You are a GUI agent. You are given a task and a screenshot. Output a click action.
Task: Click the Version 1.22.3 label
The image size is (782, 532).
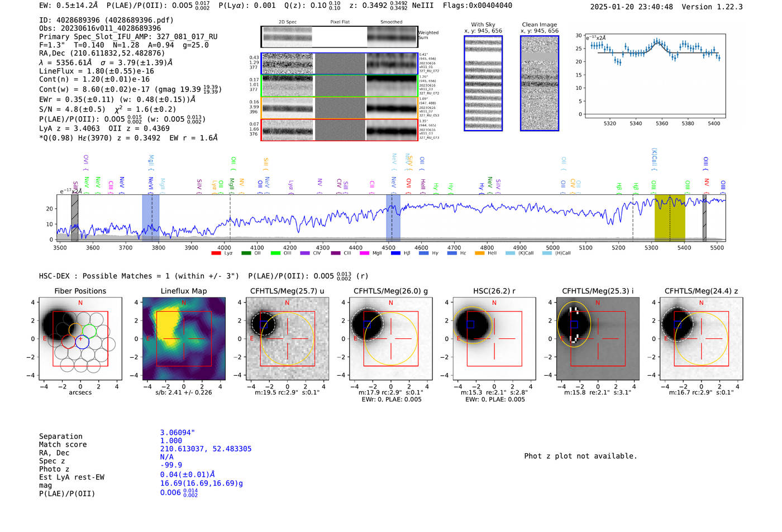point(712,7)
